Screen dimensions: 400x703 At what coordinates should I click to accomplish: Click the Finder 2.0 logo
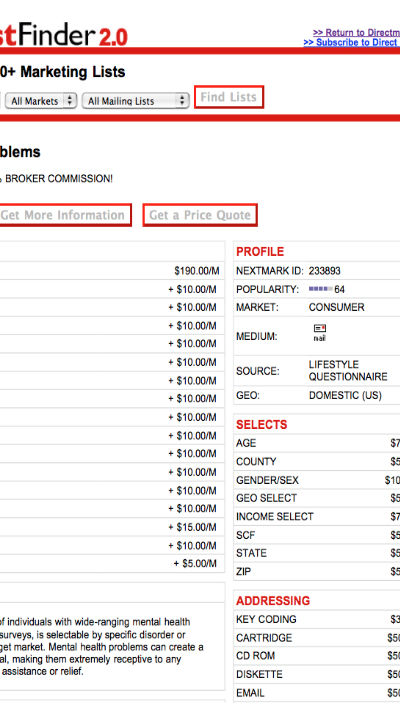(x=64, y=36)
